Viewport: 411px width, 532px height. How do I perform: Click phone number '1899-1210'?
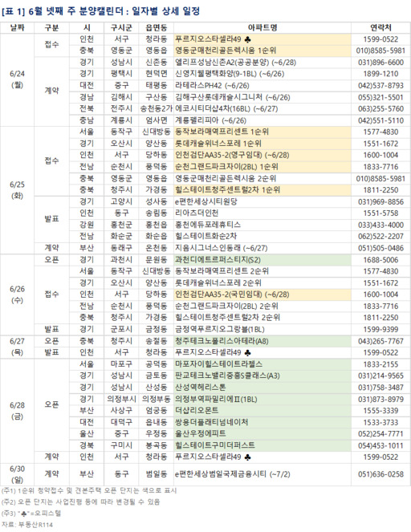380,74
